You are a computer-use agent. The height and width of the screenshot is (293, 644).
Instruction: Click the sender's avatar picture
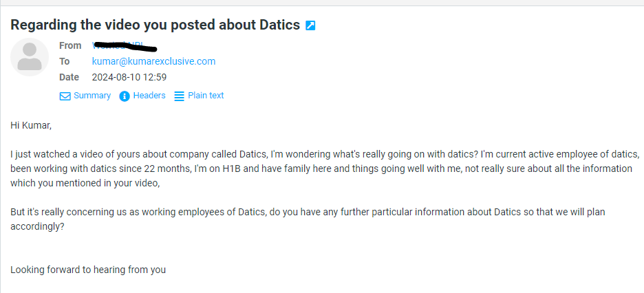coord(30,57)
